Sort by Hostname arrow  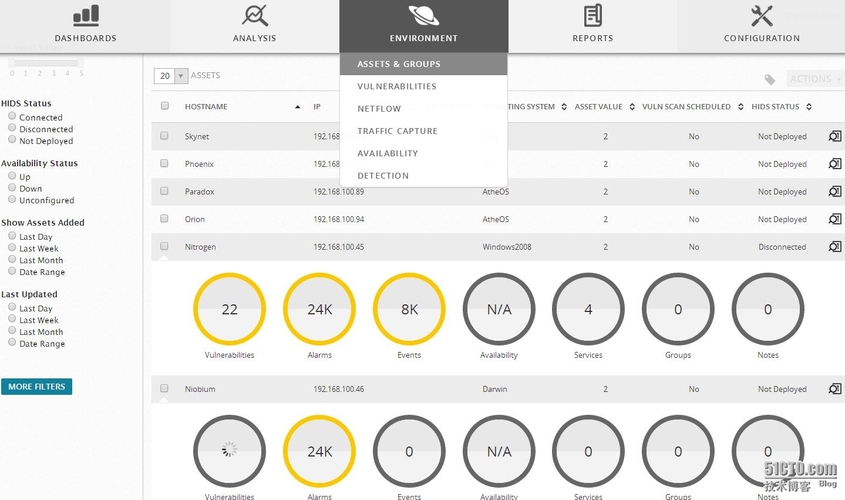297,107
